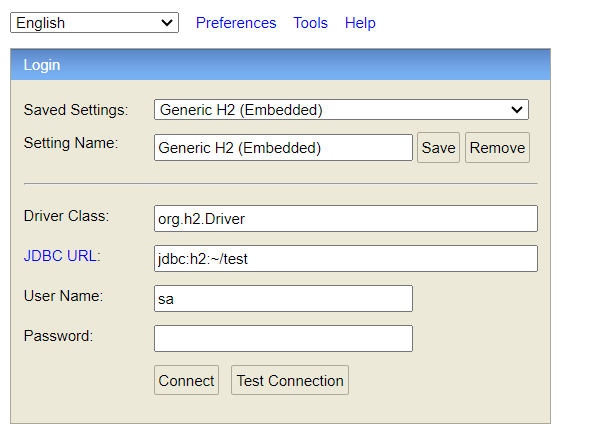Select the User Name field containing sa

pyautogui.click(x=283, y=298)
